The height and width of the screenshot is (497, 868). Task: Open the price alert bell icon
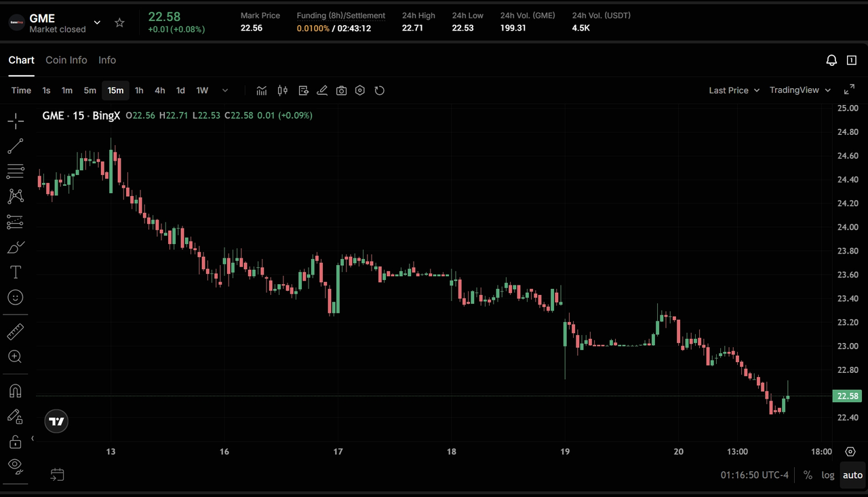click(x=831, y=60)
